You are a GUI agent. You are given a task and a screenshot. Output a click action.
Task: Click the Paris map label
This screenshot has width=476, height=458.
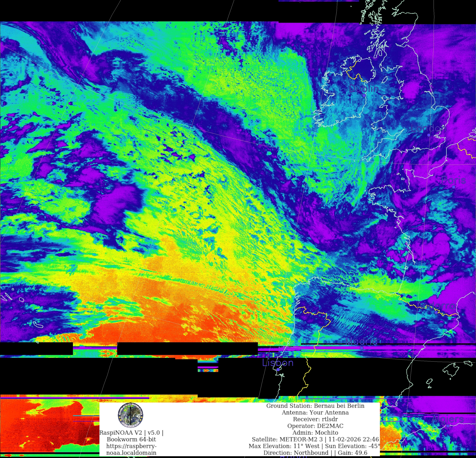point(453,180)
